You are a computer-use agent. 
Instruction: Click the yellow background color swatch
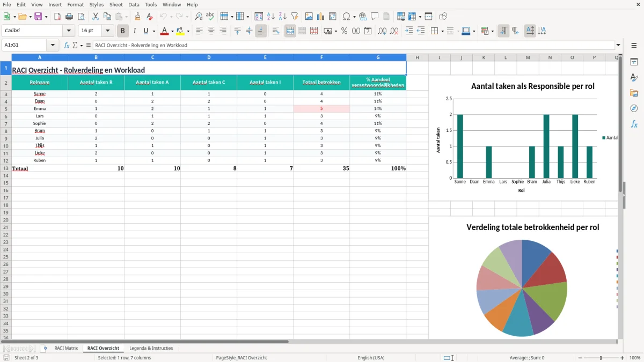tap(180, 31)
